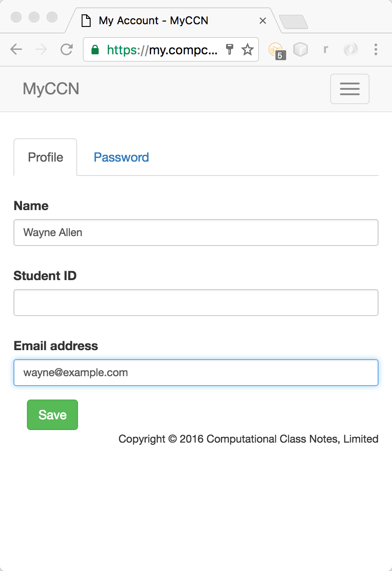
Task: Open the orange extension with badge 5
Action: (276, 50)
